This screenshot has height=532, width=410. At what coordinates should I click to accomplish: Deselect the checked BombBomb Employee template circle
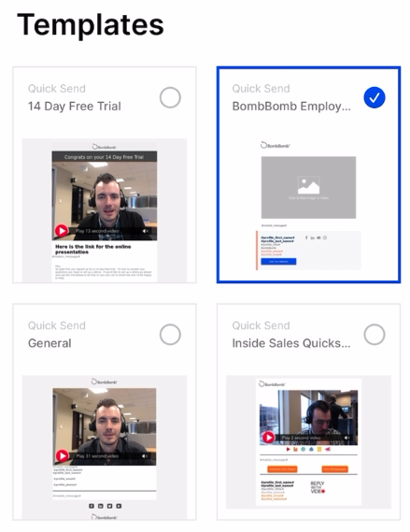pos(375,98)
